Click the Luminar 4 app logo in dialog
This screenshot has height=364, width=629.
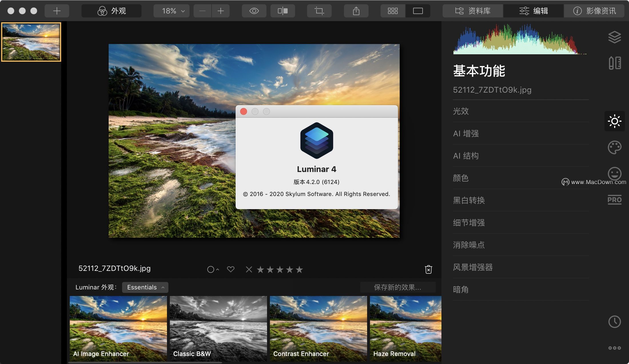pyautogui.click(x=317, y=141)
